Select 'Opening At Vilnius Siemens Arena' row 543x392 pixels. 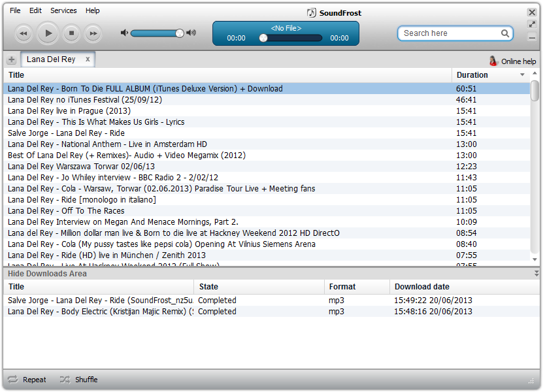(x=267, y=244)
